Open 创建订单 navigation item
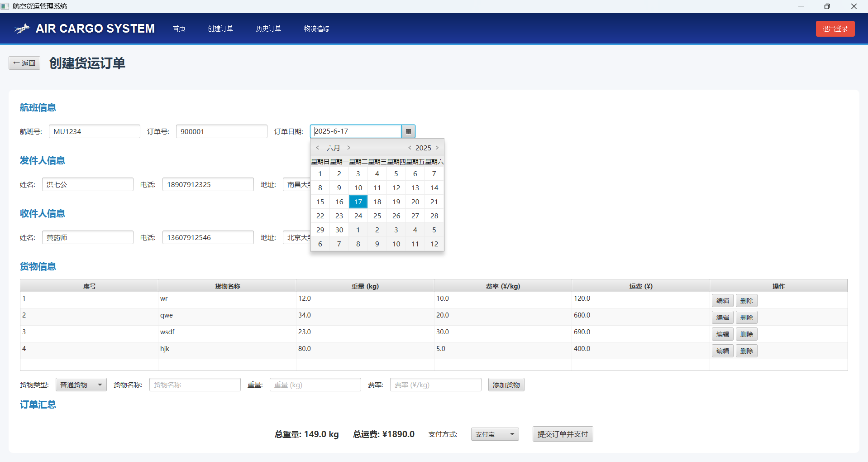The width and height of the screenshot is (868, 462). point(220,29)
